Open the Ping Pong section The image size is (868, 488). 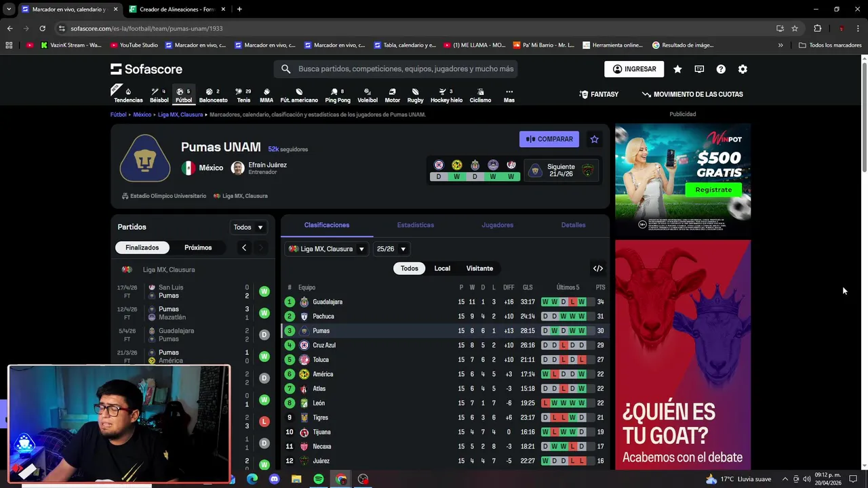click(x=338, y=95)
